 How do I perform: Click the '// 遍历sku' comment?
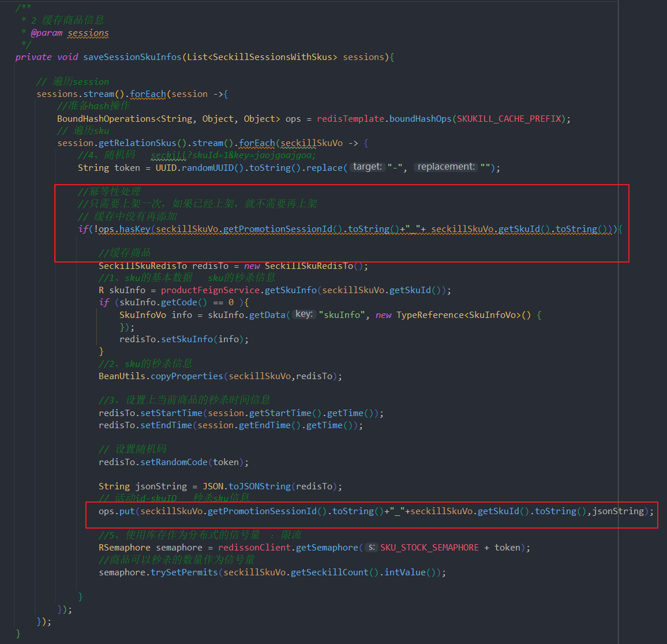coord(83,130)
